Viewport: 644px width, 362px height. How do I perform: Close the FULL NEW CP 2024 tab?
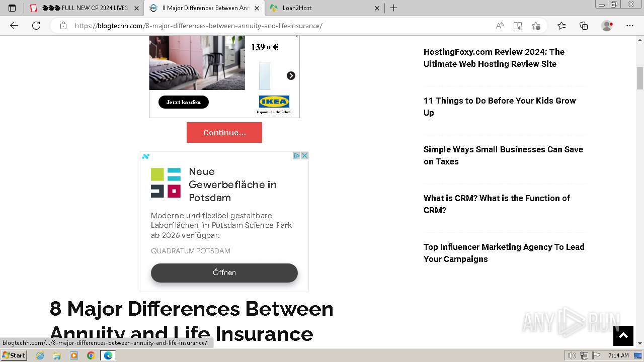pos(136,8)
